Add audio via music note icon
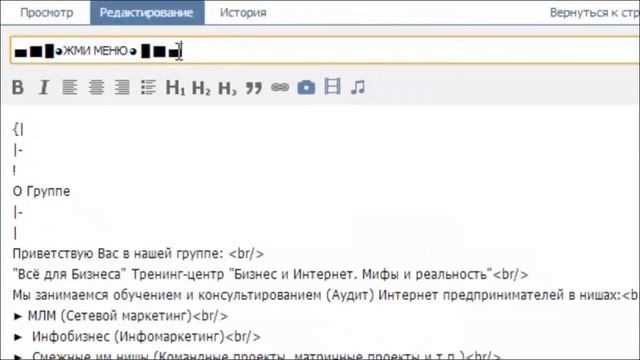Image resolution: width=640 pixels, height=360 pixels. 358,87
